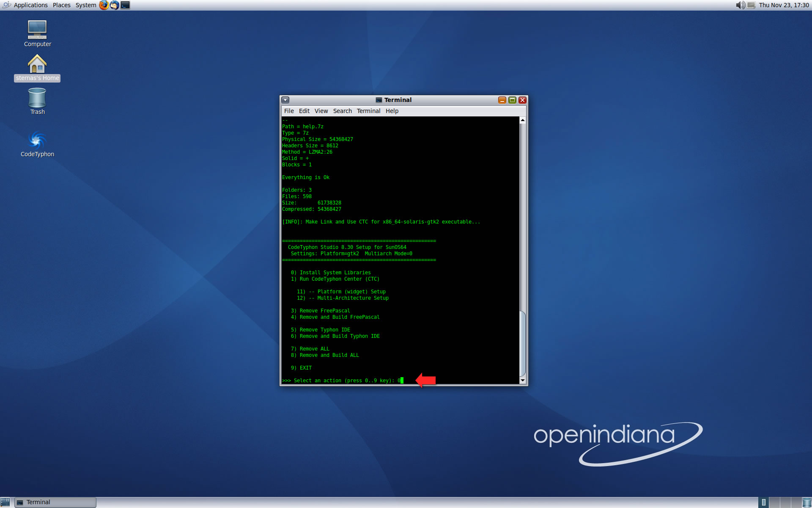812x508 pixels.
Task: Switch to the third workspace
Action: tap(785, 502)
